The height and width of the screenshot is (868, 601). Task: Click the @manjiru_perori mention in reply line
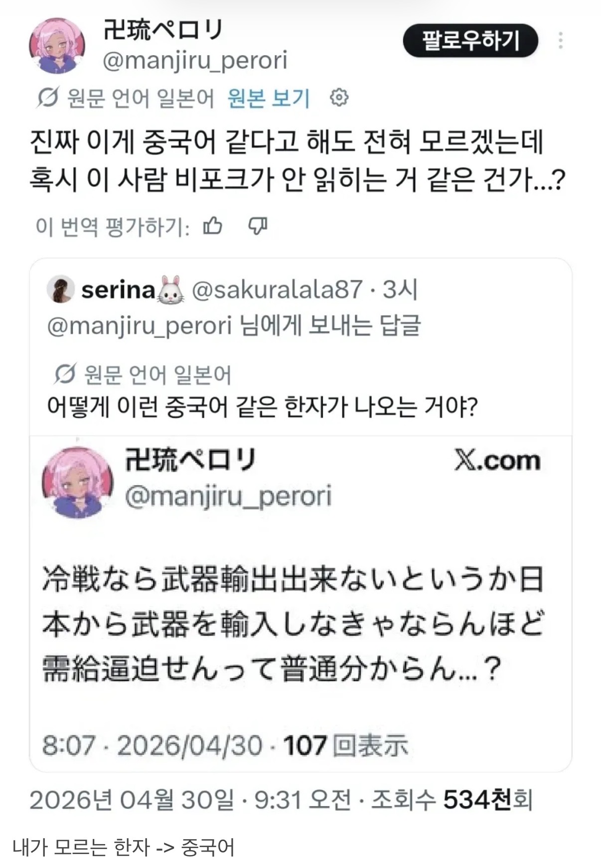point(140,326)
